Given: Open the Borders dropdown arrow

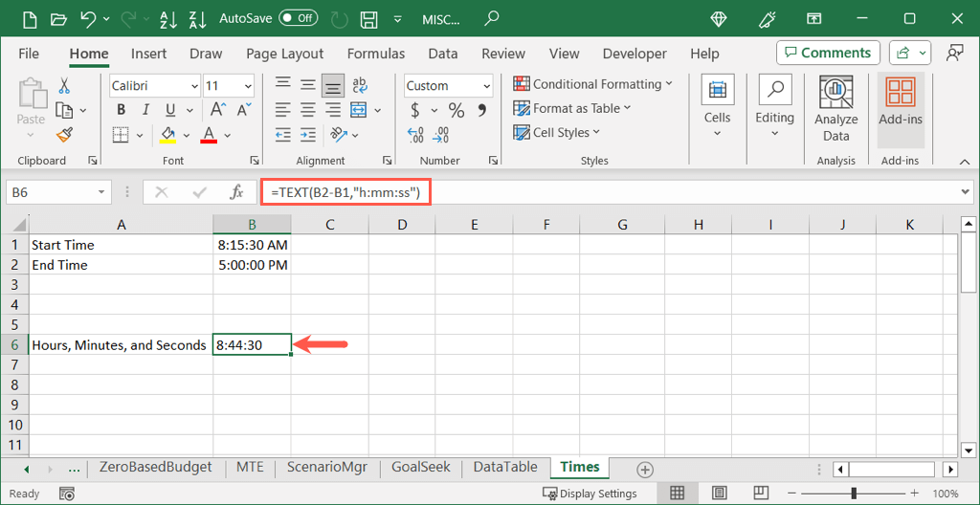Looking at the screenshot, I should pos(140,135).
